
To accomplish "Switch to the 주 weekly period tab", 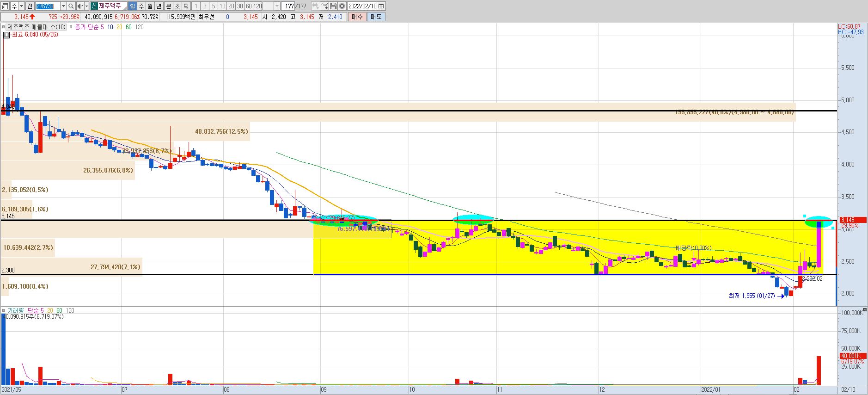I will [x=141, y=6].
